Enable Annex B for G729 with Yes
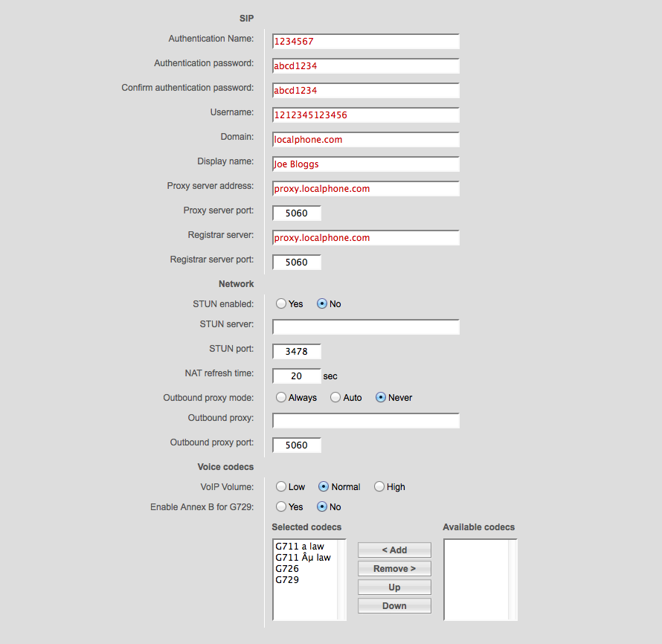662x644 pixels. pos(280,506)
